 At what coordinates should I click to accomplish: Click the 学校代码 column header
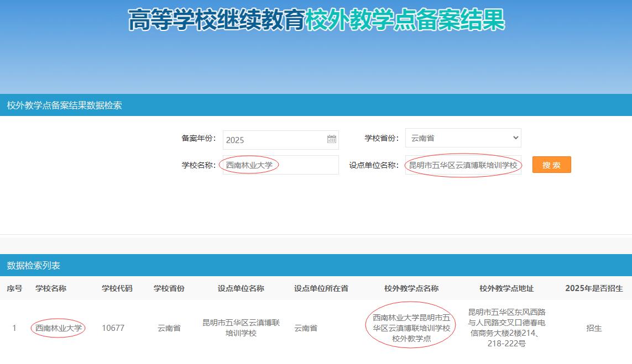[x=117, y=288]
